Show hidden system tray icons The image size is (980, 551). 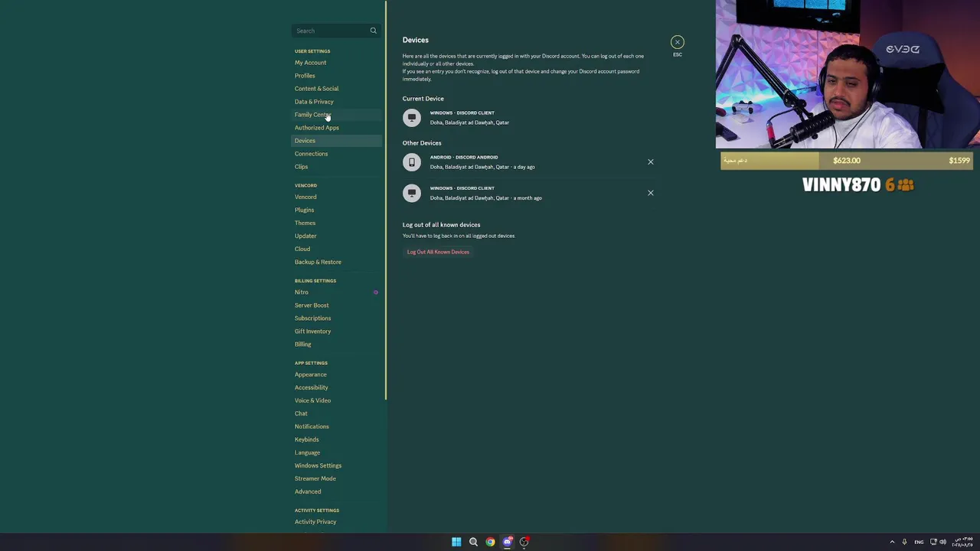click(892, 542)
